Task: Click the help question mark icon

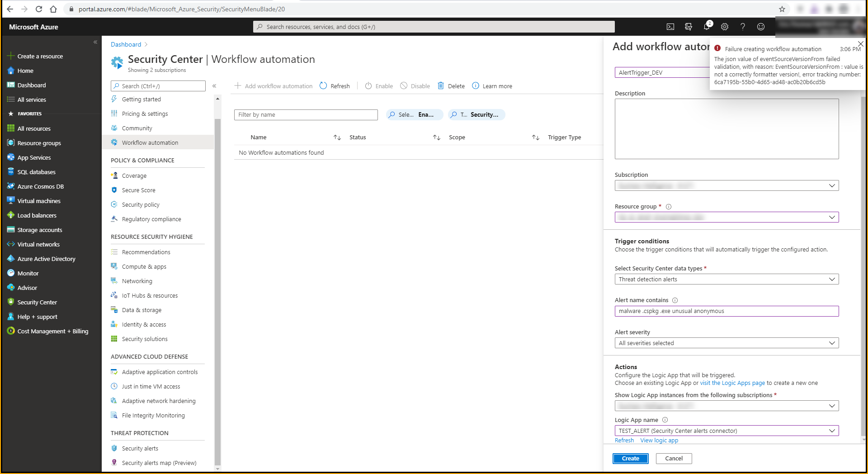Action: 743,27
